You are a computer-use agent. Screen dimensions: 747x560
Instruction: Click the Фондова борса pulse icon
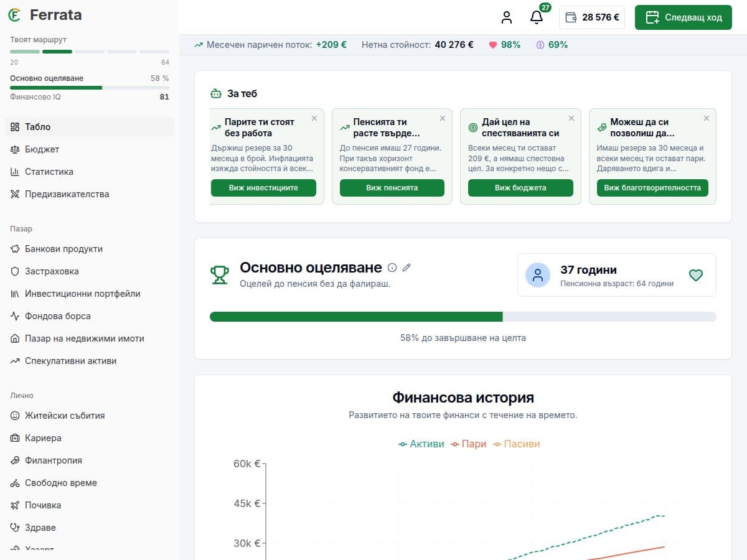coord(16,316)
